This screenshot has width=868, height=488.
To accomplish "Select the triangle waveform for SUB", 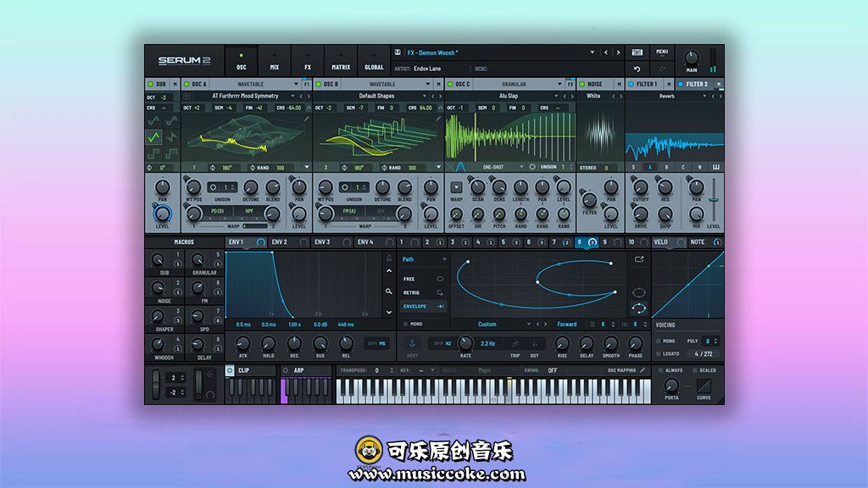I will pos(154,136).
